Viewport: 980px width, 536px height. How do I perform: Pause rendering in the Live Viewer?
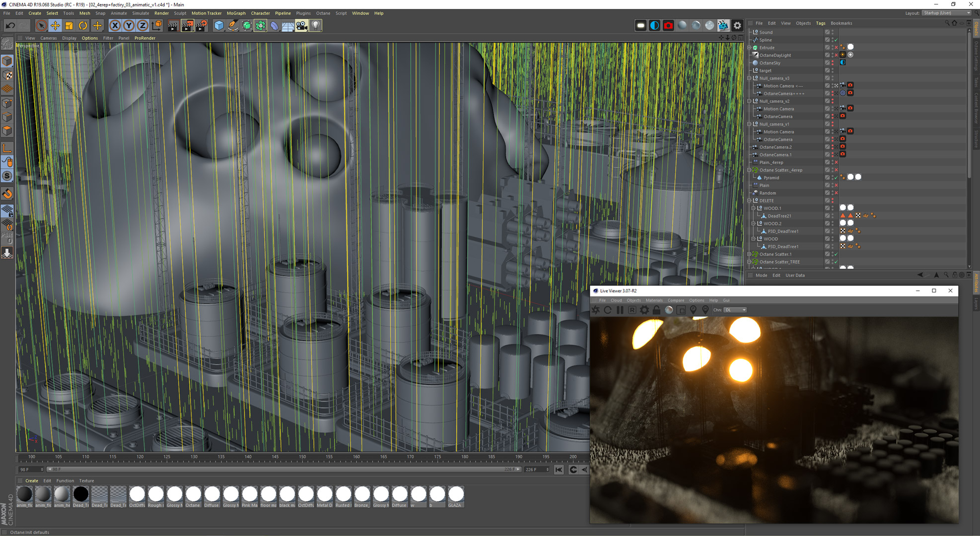620,310
